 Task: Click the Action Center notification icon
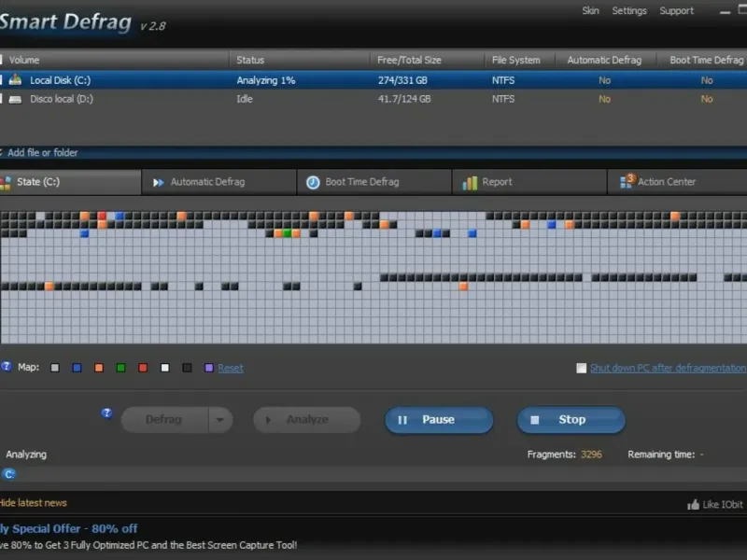(627, 181)
